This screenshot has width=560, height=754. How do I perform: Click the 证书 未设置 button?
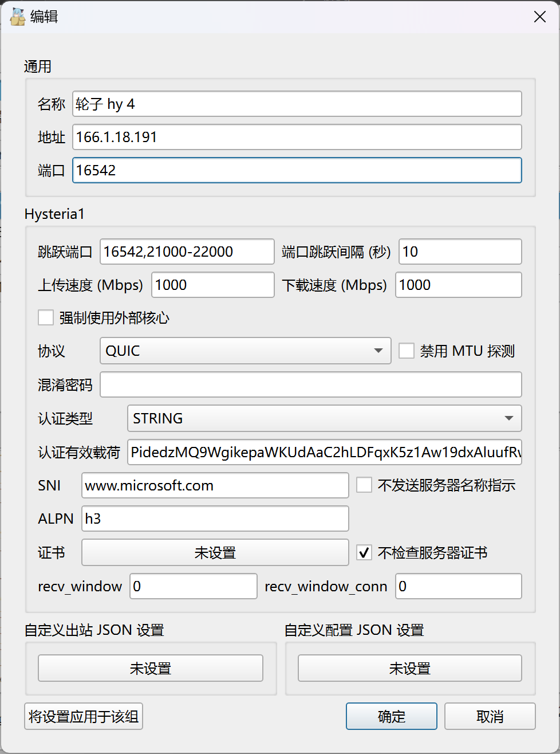(x=215, y=552)
